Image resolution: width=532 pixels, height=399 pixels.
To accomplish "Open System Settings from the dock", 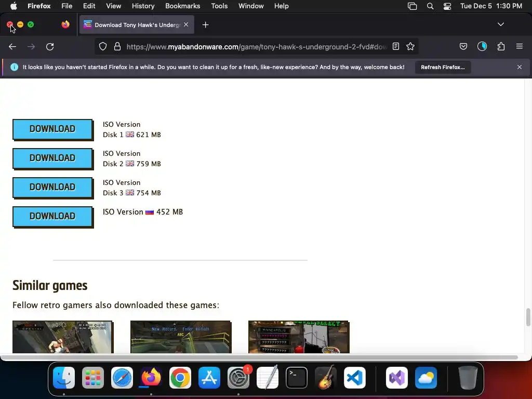I will pos(238,378).
